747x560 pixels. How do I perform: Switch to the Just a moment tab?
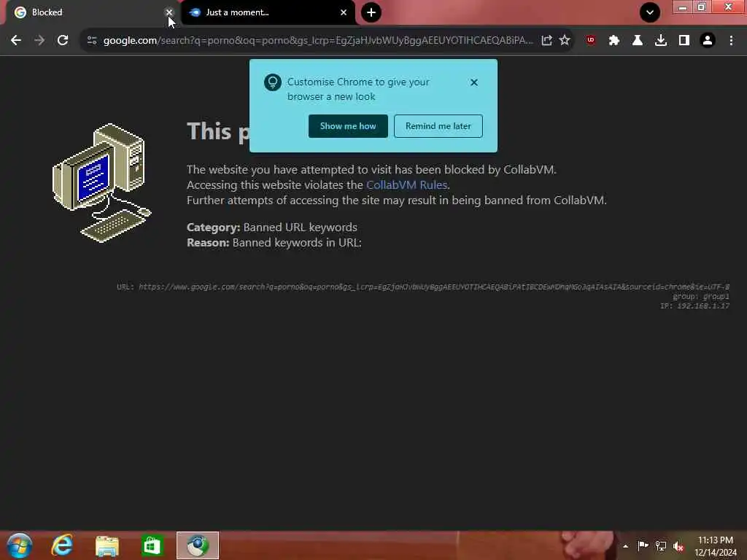tap(268, 12)
